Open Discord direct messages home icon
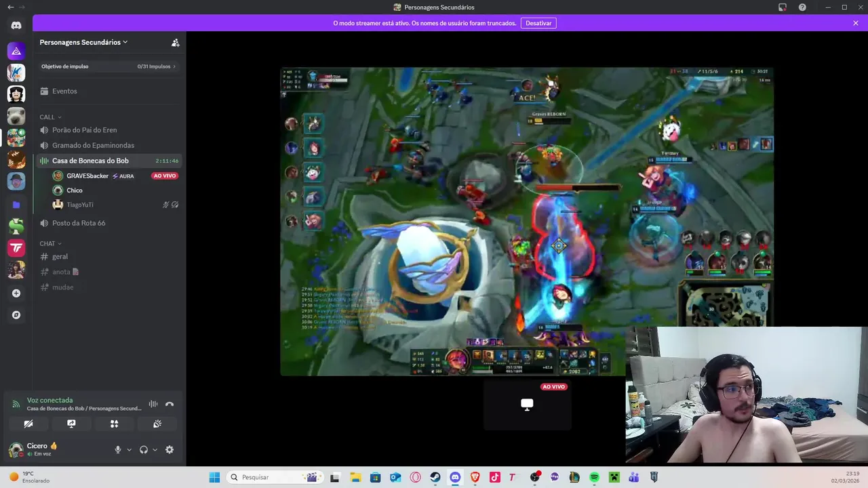This screenshot has width=868, height=488. click(16, 26)
